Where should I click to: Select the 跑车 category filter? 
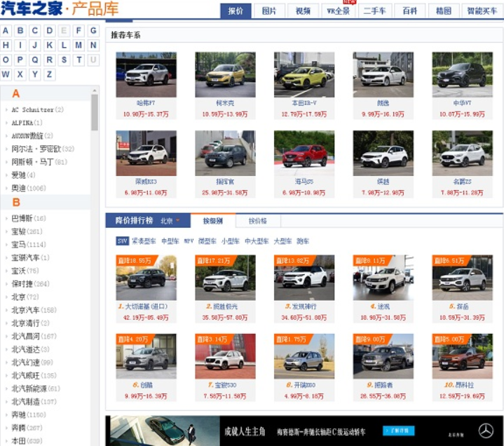302,241
